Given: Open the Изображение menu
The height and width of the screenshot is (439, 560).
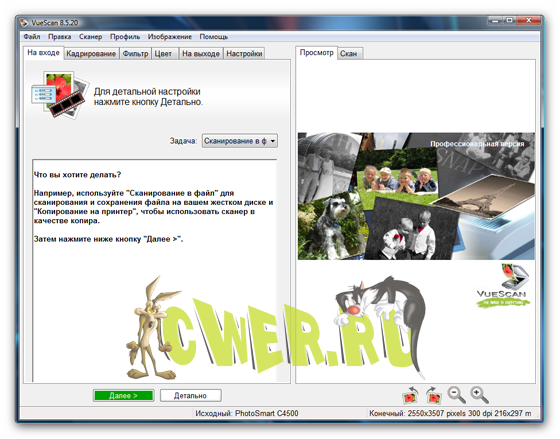Looking at the screenshot, I should pyautogui.click(x=170, y=36).
